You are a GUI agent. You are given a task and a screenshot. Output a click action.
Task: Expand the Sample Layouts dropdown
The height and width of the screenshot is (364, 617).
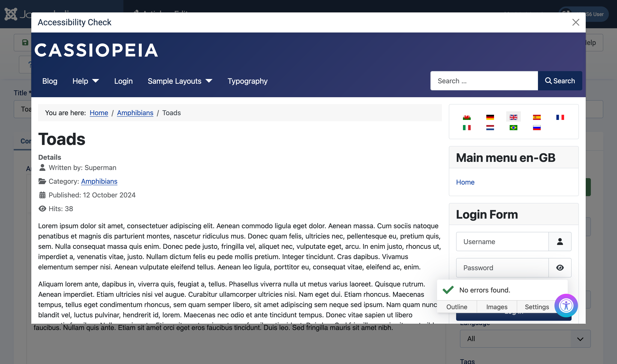(180, 81)
